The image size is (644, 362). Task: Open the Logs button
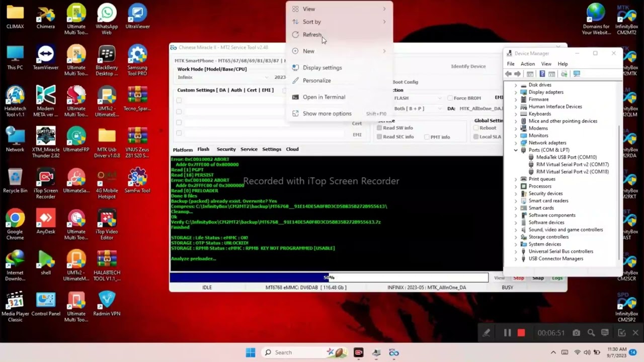pos(557,278)
